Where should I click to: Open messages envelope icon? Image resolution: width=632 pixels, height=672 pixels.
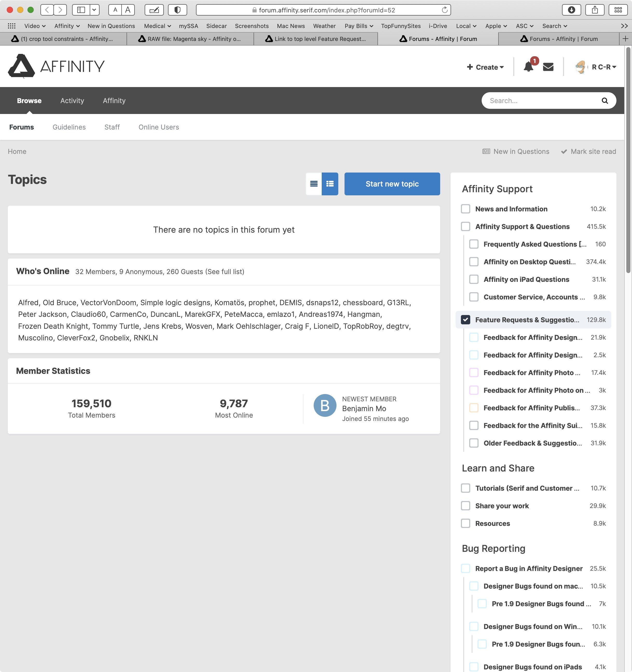548,67
